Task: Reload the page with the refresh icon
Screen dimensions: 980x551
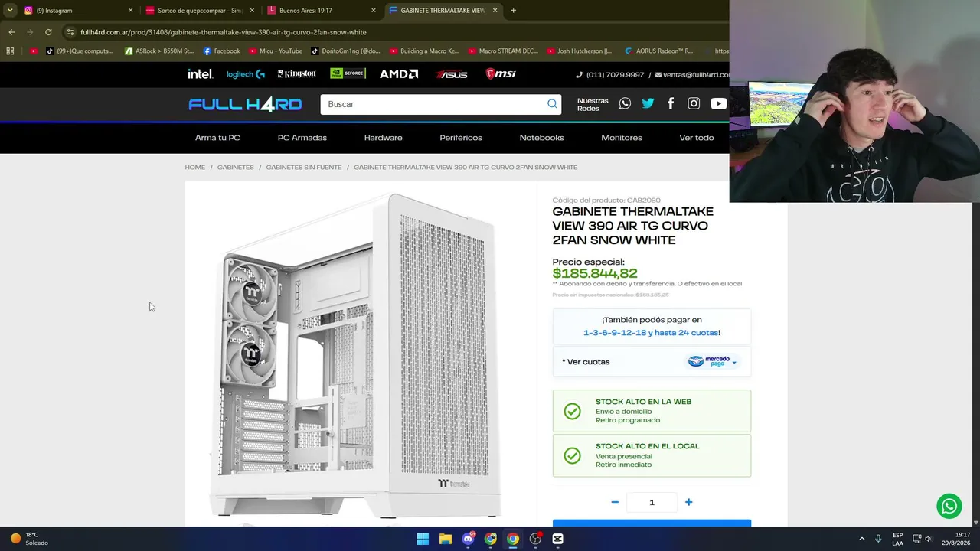Action: point(48,32)
